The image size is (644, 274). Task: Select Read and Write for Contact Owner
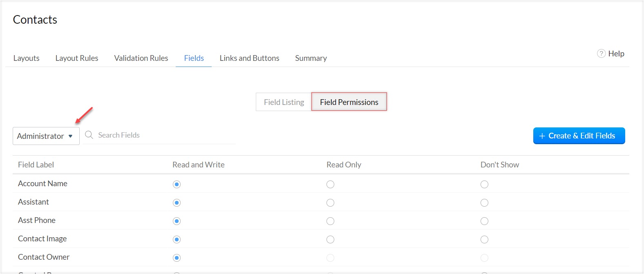177,258
